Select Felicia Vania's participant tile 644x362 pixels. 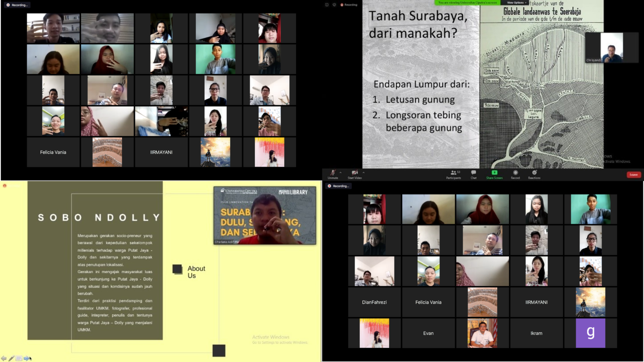click(53, 152)
